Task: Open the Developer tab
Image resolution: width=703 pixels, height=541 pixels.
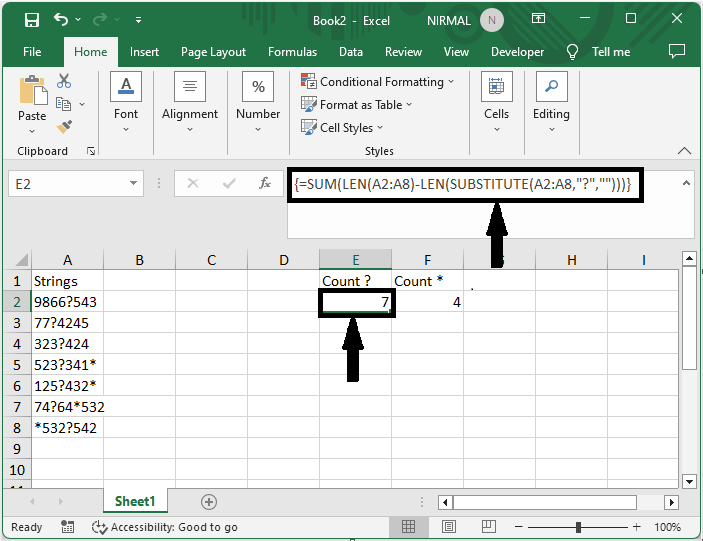Action: [x=517, y=52]
